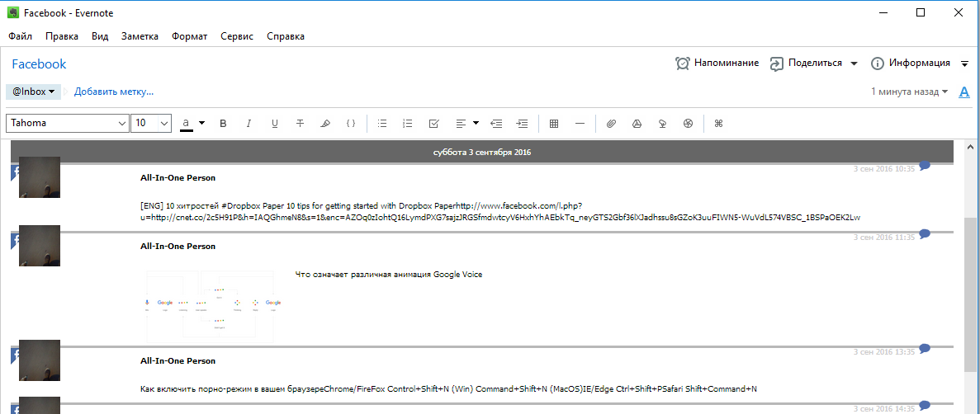Image resolution: width=980 pixels, height=414 pixels.
Task: Open the Файл menu
Action: click(x=21, y=36)
